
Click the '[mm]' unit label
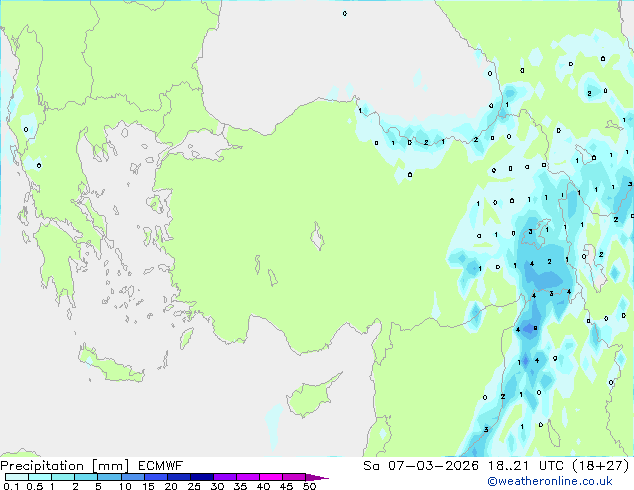[110, 466]
